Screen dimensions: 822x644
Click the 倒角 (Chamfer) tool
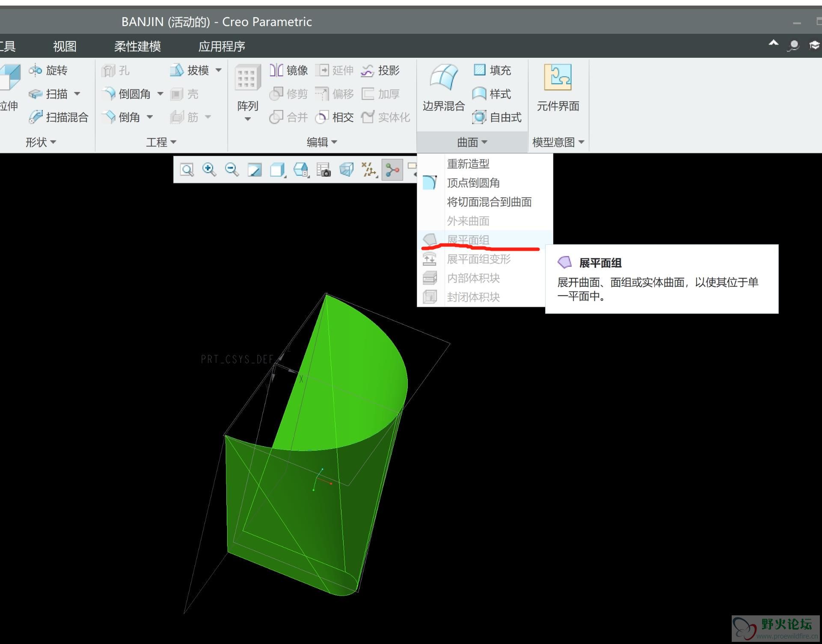point(121,117)
